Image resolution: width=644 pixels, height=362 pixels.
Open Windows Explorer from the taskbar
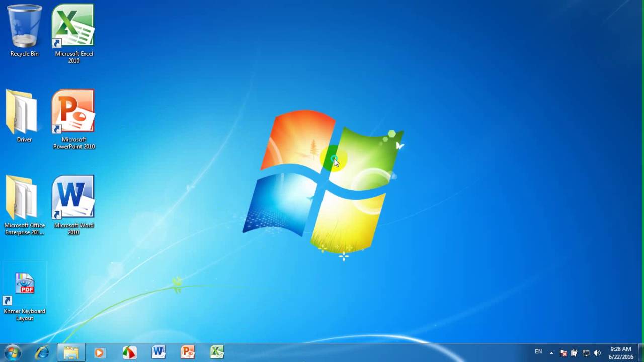(x=71, y=352)
